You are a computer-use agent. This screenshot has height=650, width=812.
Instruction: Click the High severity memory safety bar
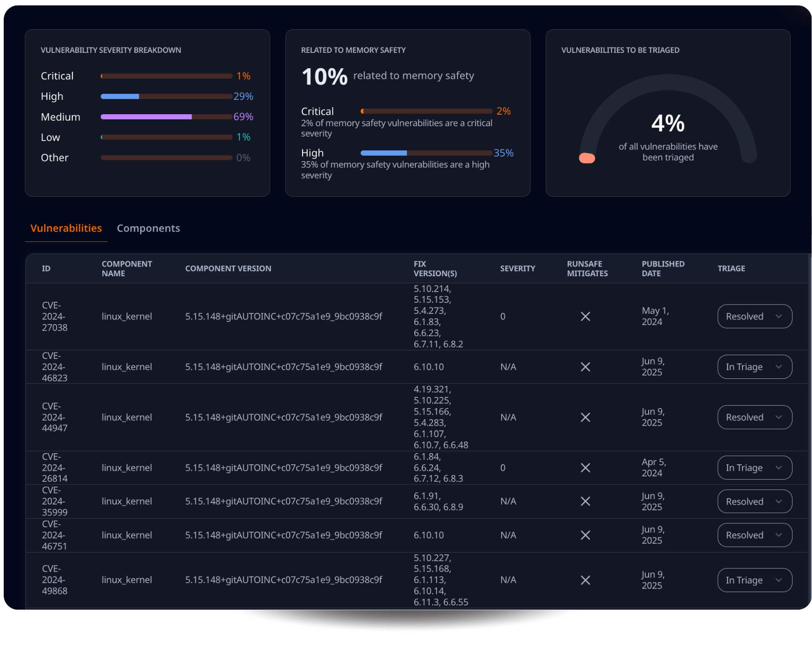coord(426,152)
